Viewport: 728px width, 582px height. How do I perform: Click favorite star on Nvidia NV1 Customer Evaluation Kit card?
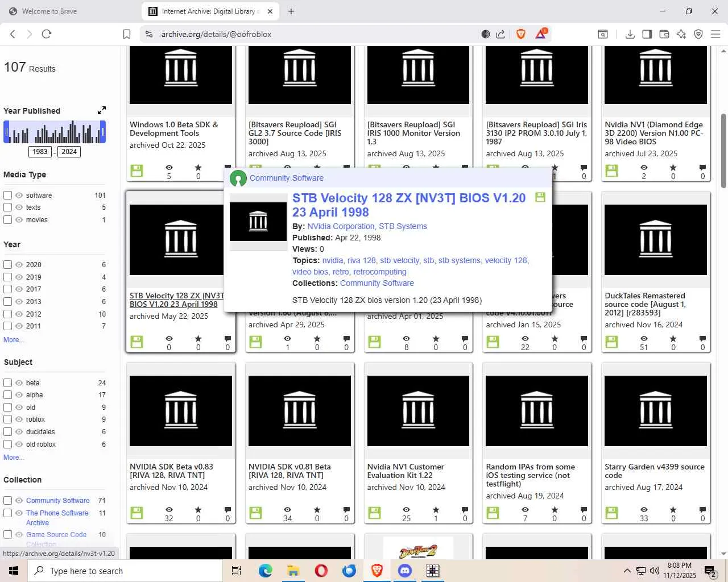click(x=436, y=510)
